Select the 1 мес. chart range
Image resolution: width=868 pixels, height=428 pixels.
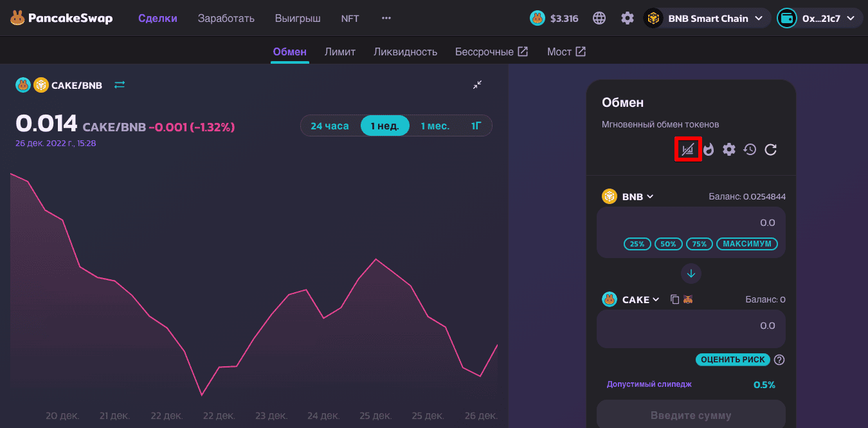pos(435,126)
